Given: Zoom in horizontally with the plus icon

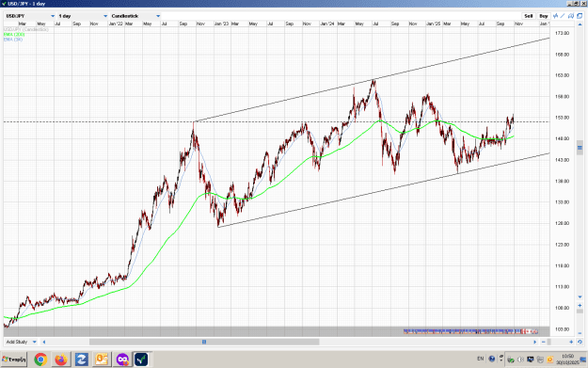Looking at the screenshot, I should click(571, 342).
